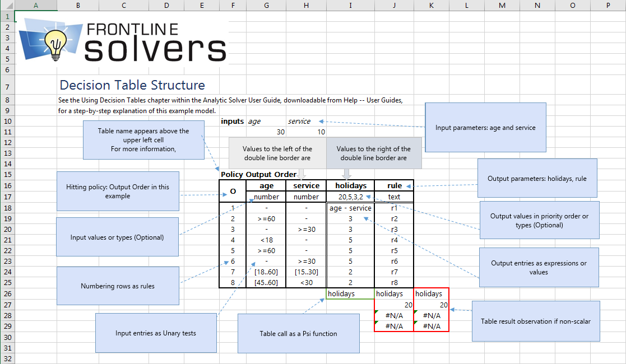The width and height of the screenshot is (626, 364).
Task: Click the gray down arrow above the service column
Action: tap(302, 174)
